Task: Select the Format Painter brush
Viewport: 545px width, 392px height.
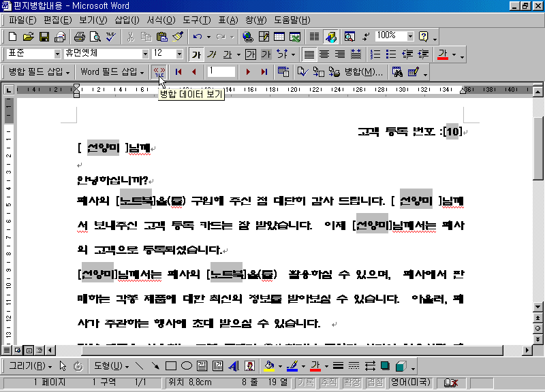Action: coord(178,37)
